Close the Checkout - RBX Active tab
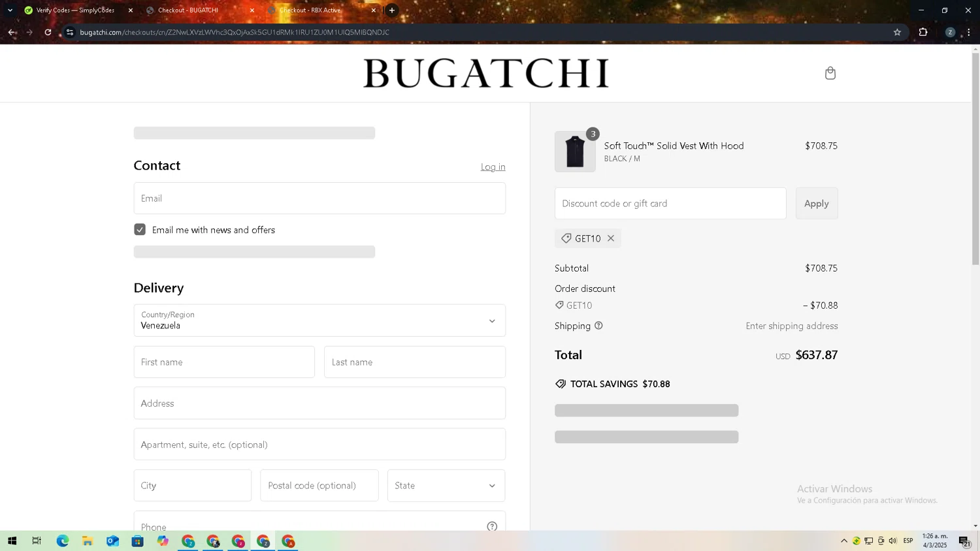The width and height of the screenshot is (980, 551). (374, 10)
